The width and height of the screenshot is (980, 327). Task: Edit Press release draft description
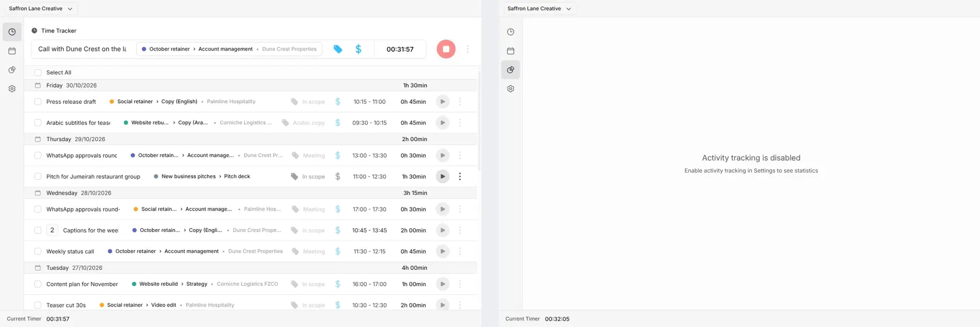coord(71,102)
